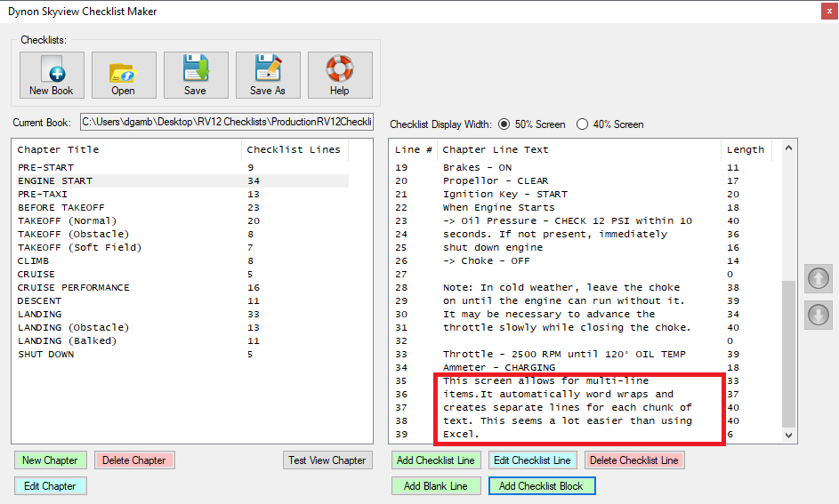Select TAKEOFF (Obstacle) chapter
This screenshot has width=839, height=504.
182,234
